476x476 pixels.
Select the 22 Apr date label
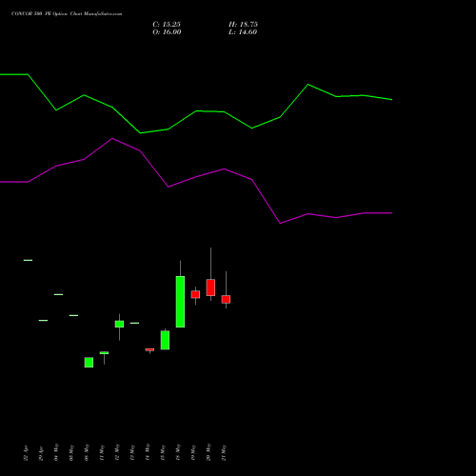26,453
